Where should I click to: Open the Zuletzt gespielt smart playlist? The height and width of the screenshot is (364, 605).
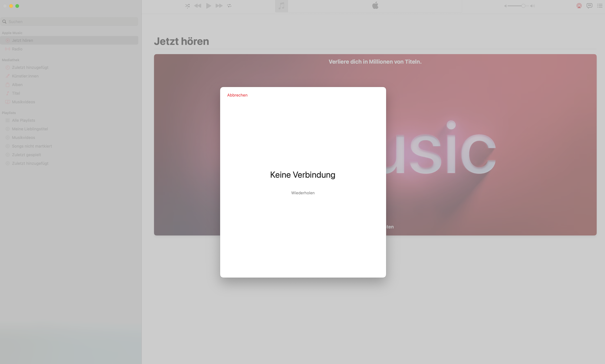click(x=26, y=155)
